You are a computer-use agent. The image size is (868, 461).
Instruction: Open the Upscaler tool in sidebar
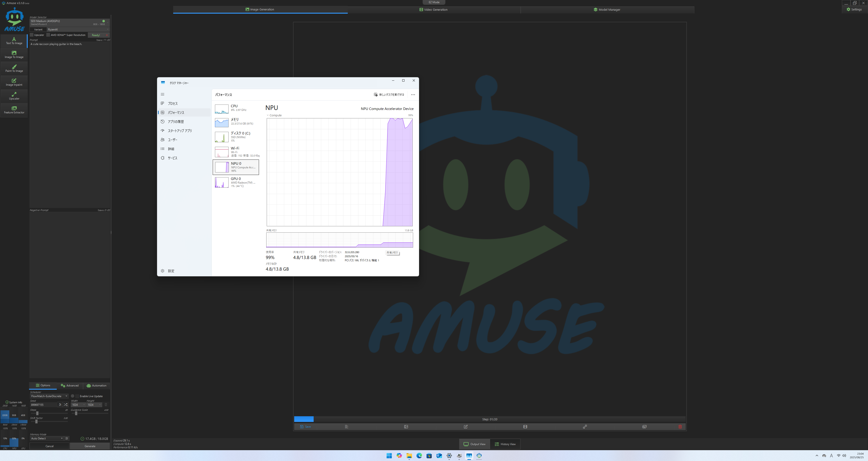coord(14,96)
